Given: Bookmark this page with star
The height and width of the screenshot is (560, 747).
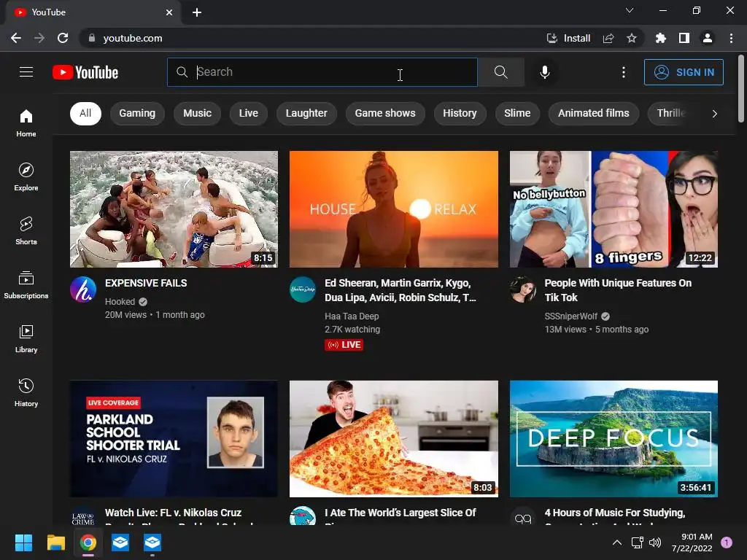Looking at the screenshot, I should (631, 38).
